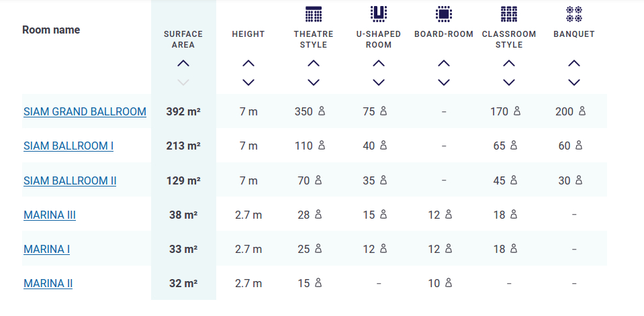This screenshot has width=644, height=316.
Task: Sort Theatre Style capacity ascending
Action: [x=314, y=64]
